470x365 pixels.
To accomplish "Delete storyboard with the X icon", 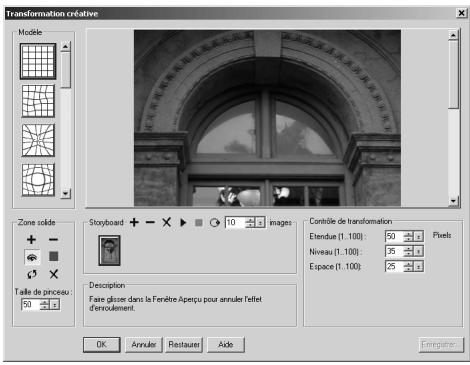I will click(167, 222).
